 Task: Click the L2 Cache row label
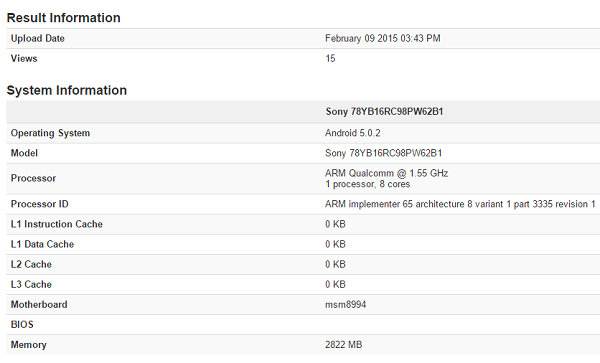[31, 264]
